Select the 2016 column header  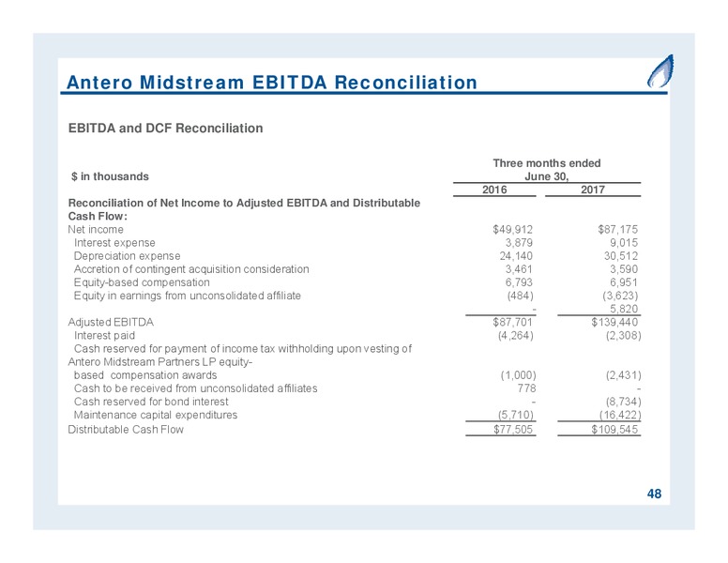pyautogui.click(x=494, y=190)
